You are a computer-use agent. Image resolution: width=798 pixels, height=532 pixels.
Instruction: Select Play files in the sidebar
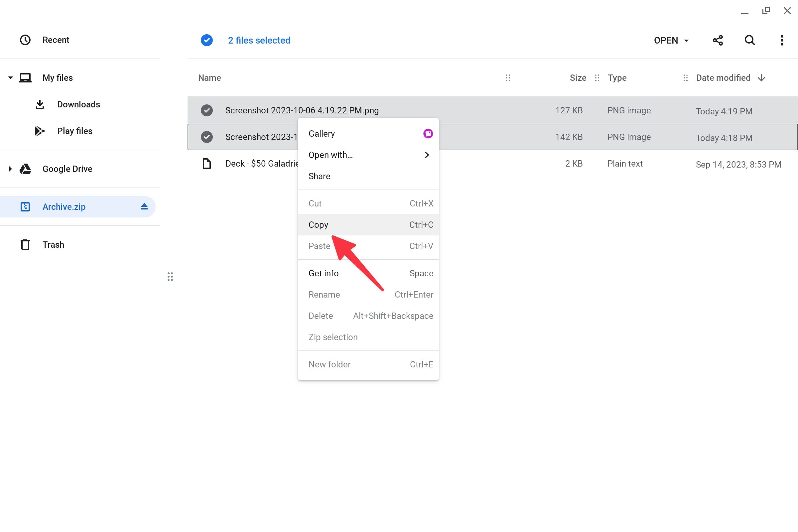point(74,131)
